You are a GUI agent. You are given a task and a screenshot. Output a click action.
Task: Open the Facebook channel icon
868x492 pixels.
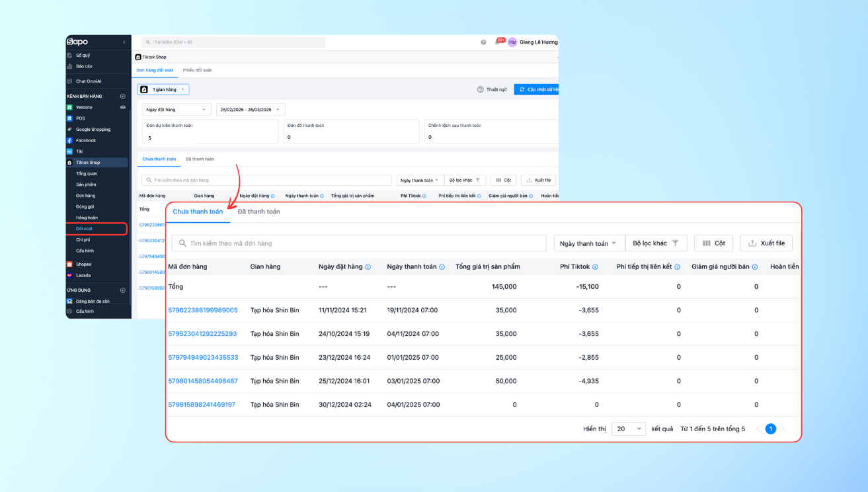(69, 140)
